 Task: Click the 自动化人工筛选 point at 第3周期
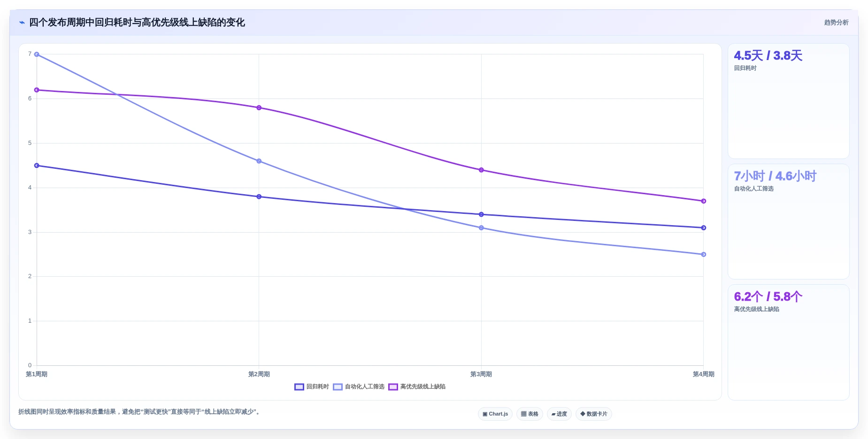point(481,228)
